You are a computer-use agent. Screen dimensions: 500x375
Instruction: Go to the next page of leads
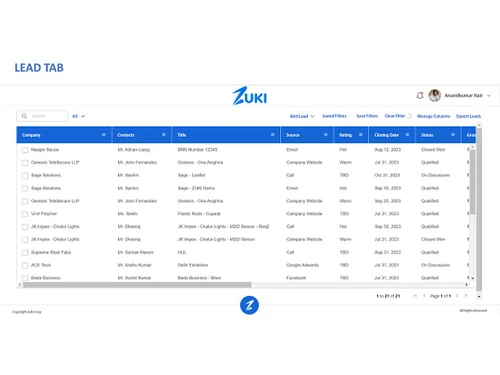pyautogui.click(x=457, y=296)
